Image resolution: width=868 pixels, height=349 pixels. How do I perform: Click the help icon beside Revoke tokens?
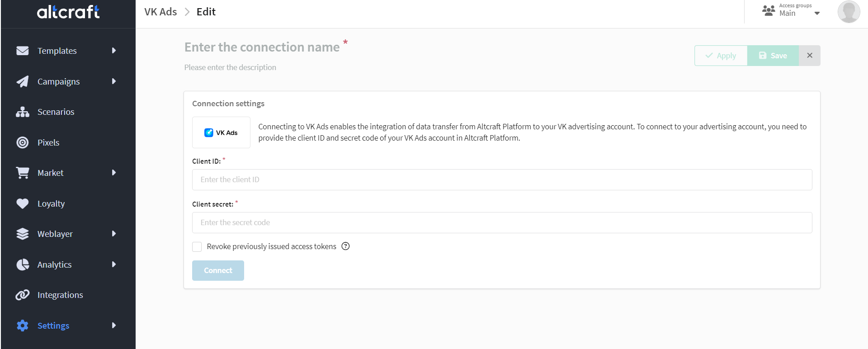click(346, 246)
